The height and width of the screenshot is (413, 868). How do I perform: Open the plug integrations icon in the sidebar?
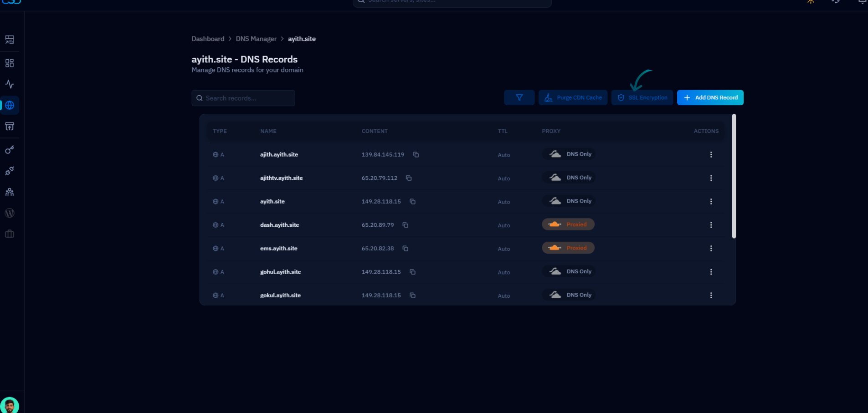(10, 171)
